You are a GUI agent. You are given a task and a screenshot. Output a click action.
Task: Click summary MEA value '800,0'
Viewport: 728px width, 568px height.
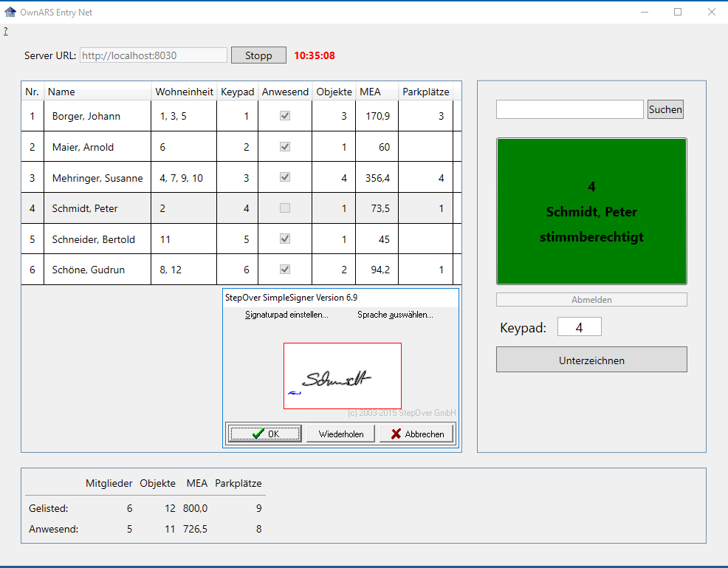tap(195, 508)
